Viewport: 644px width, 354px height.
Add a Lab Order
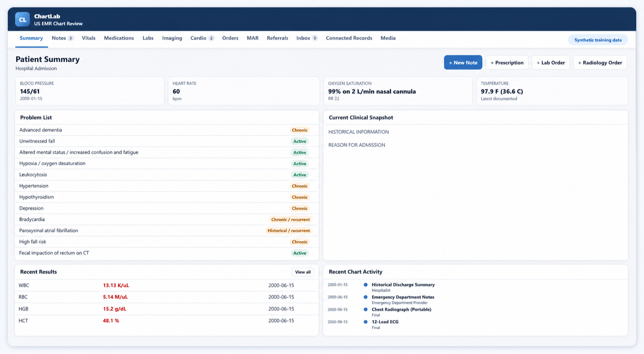click(x=551, y=62)
